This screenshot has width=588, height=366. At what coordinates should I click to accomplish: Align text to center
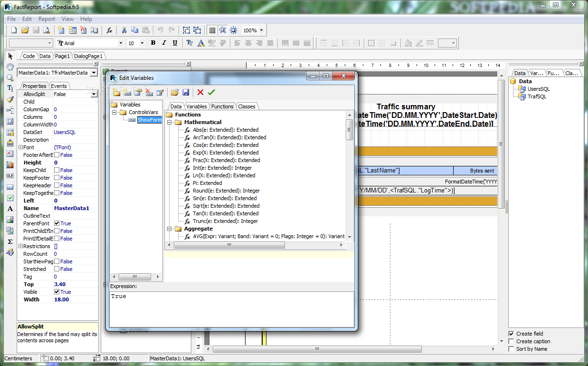click(x=248, y=43)
